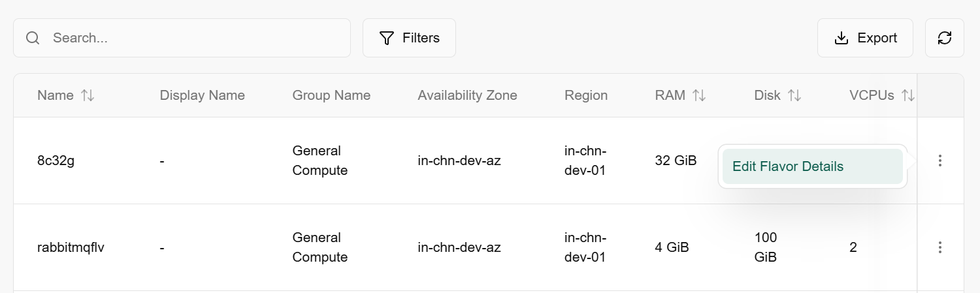This screenshot has width=980, height=293.
Task: Click the Export download button
Action: 865,38
